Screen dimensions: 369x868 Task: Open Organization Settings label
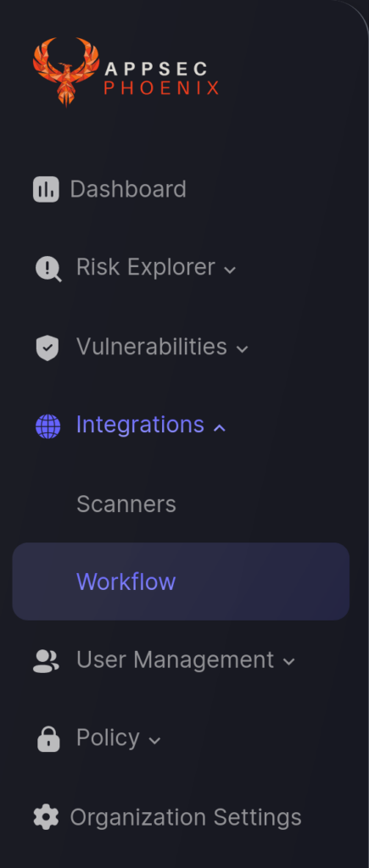coord(186,818)
